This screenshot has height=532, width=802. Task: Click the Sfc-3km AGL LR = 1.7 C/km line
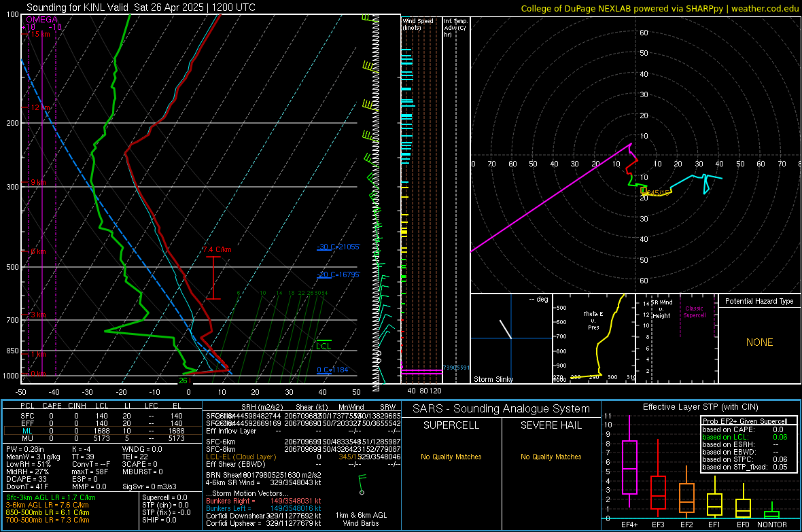coord(51,497)
